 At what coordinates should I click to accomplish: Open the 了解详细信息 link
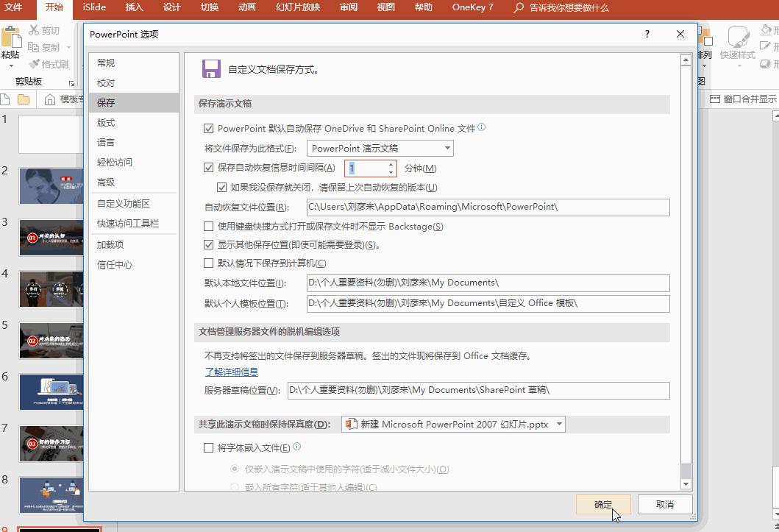click(230, 372)
